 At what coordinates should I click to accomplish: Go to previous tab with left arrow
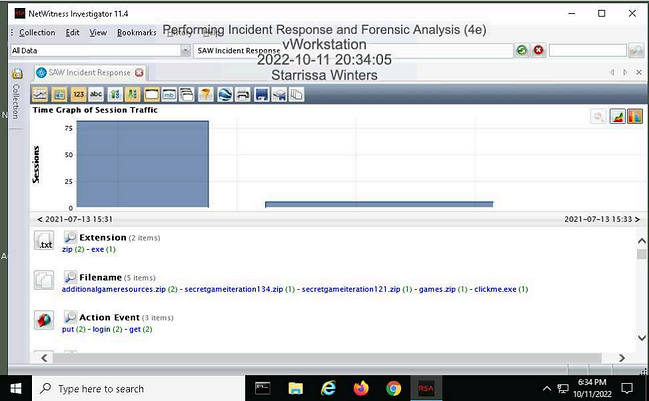(612, 72)
